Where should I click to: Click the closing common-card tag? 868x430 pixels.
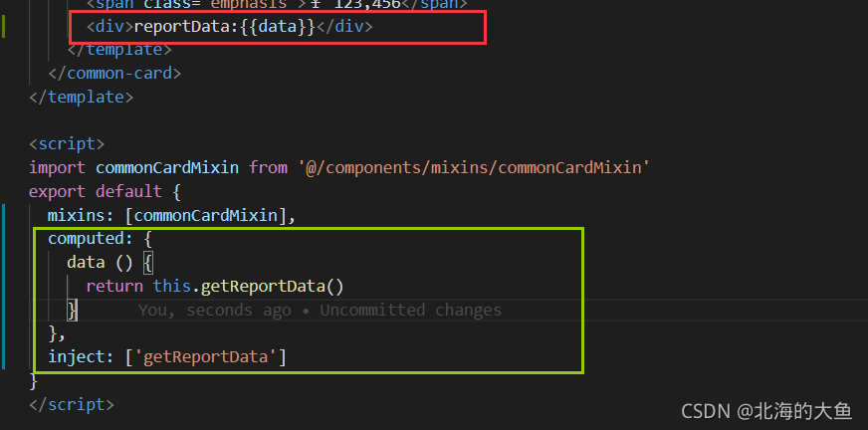point(114,73)
